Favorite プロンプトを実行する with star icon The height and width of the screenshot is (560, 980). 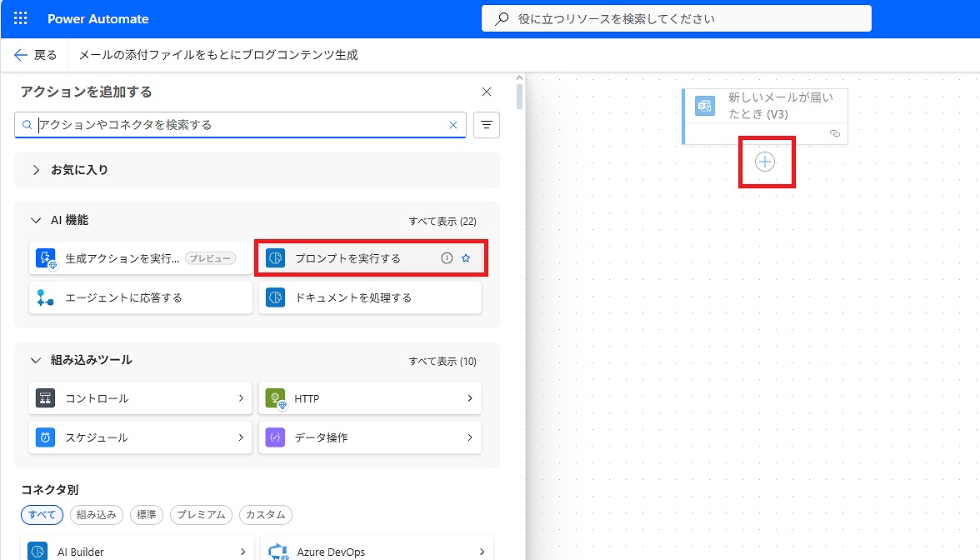(x=466, y=258)
